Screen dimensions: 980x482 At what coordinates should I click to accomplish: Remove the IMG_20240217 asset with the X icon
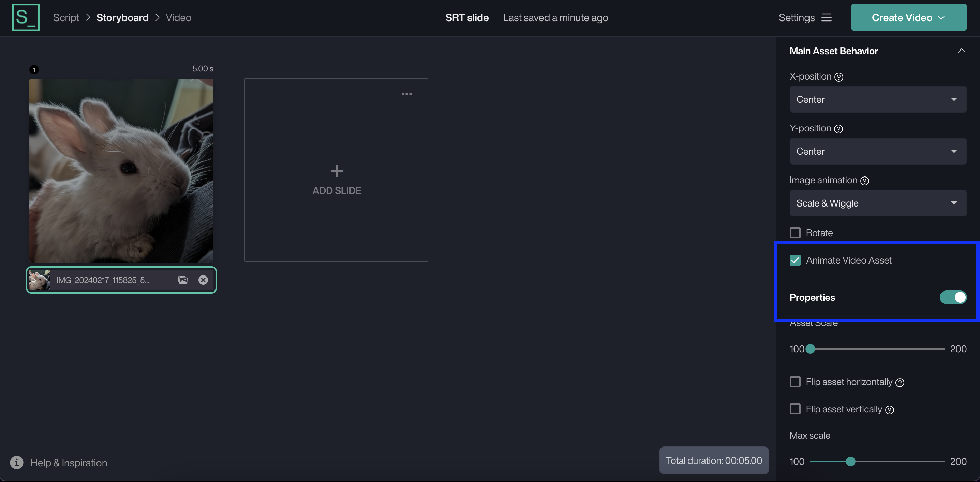coord(203,280)
